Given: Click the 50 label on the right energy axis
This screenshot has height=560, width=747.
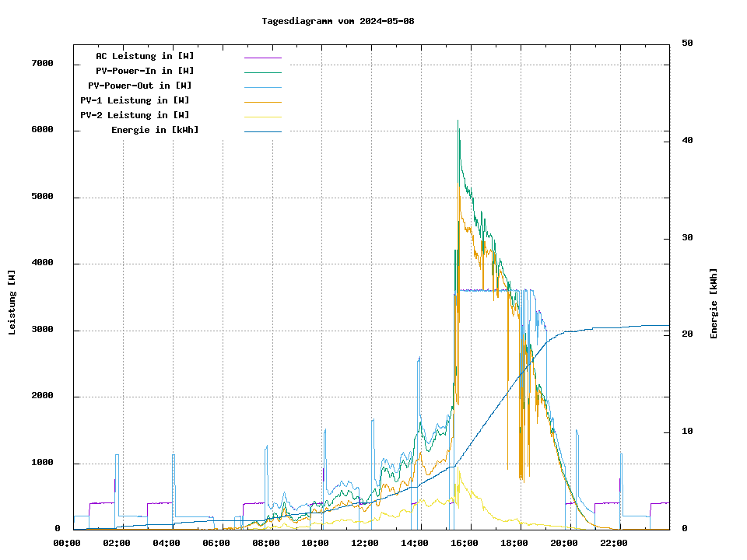Looking at the screenshot, I should 687,43.
